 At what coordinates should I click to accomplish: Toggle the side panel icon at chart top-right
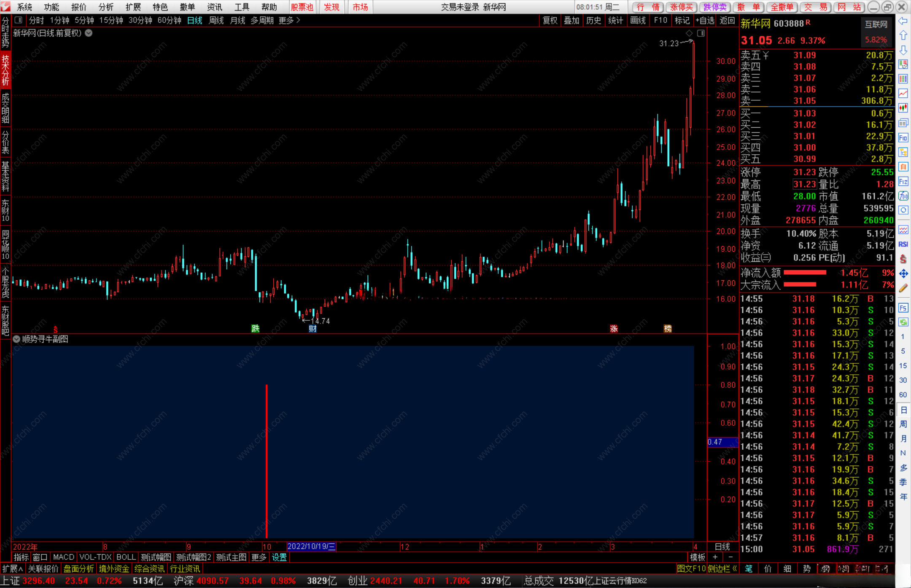[x=701, y=33]
